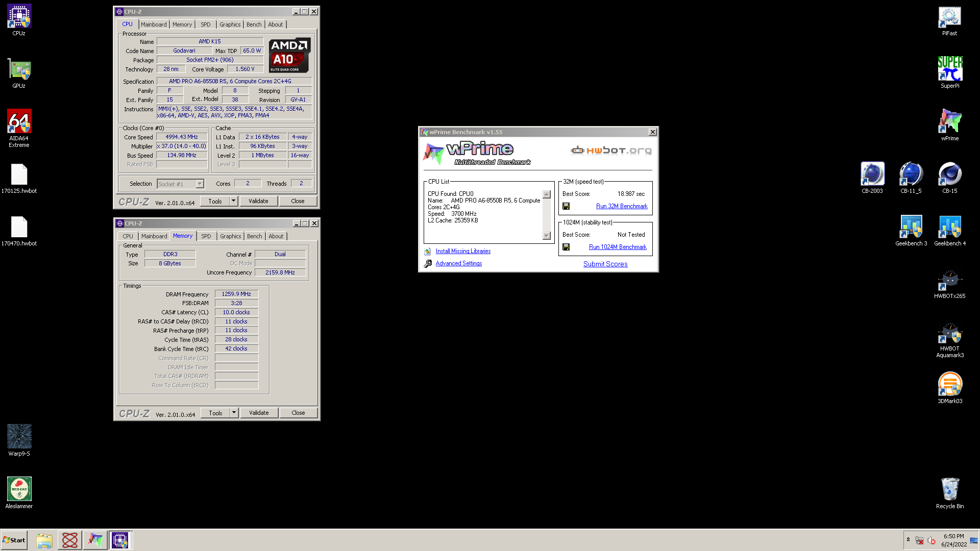Open SPD tab in top CPU-Z window
This screenshot has height=551, width=980.
(x=206, y=24)
